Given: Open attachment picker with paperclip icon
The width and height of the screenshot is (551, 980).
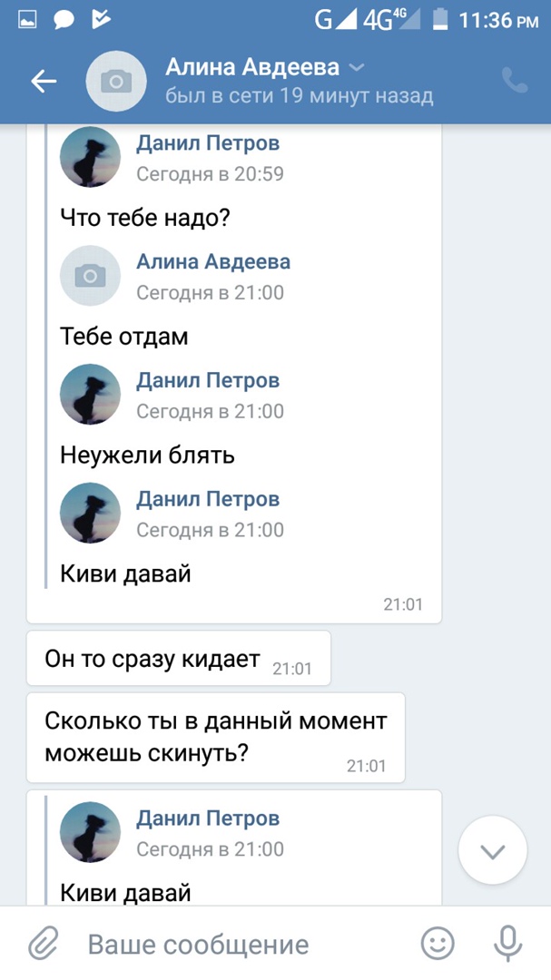Looking at the screenshot, I should [x=44, y=944].
